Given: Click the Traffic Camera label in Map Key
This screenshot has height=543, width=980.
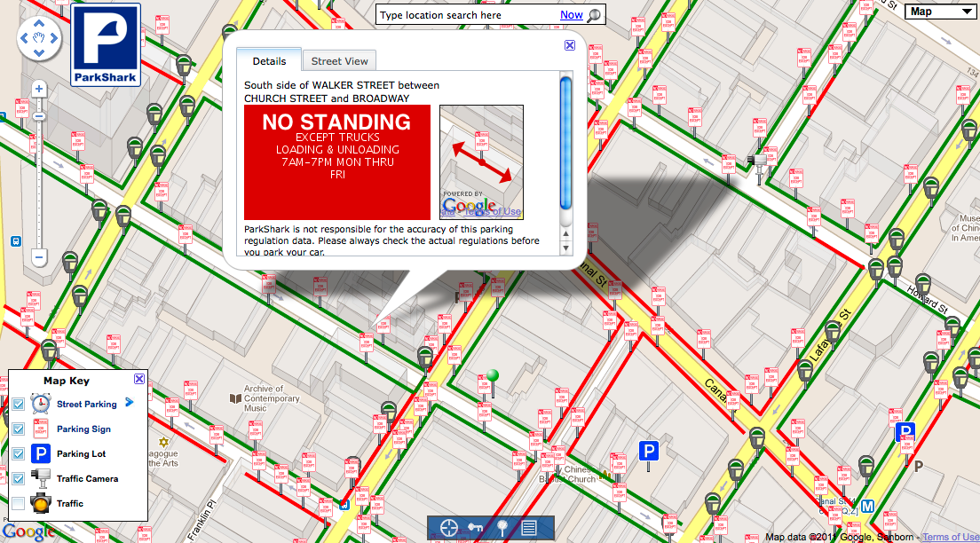Looking at the screenshot, I should coord(88,478).
